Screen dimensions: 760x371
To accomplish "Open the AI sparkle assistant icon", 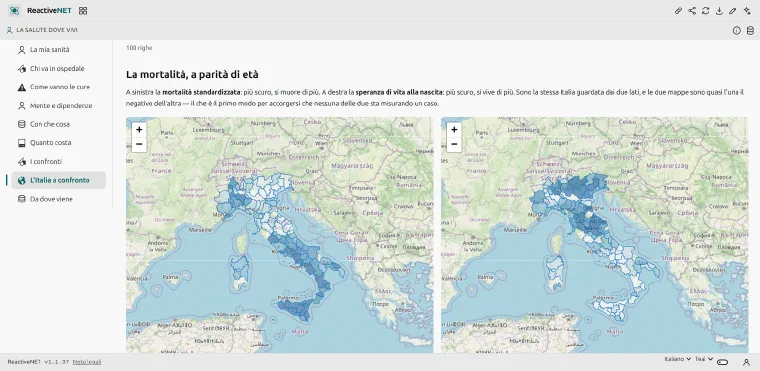I will pyautogui.click(x=746, y=11).
